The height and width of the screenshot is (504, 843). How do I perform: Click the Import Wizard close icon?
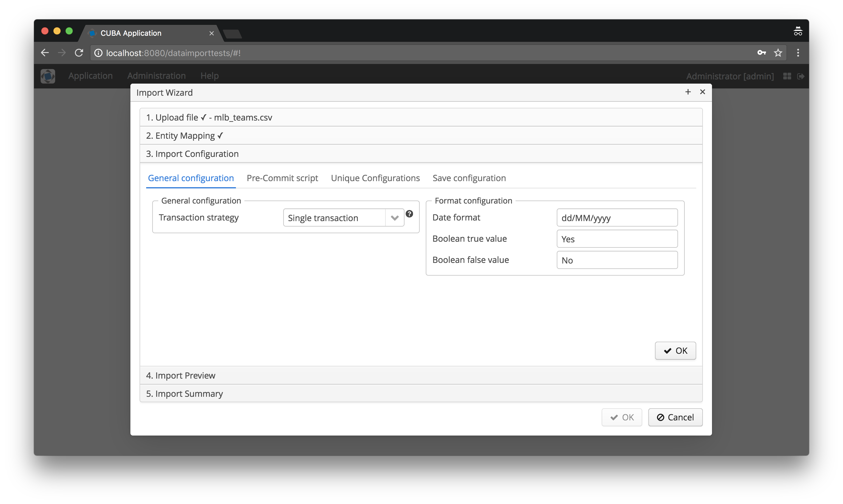tap(703, 92)
